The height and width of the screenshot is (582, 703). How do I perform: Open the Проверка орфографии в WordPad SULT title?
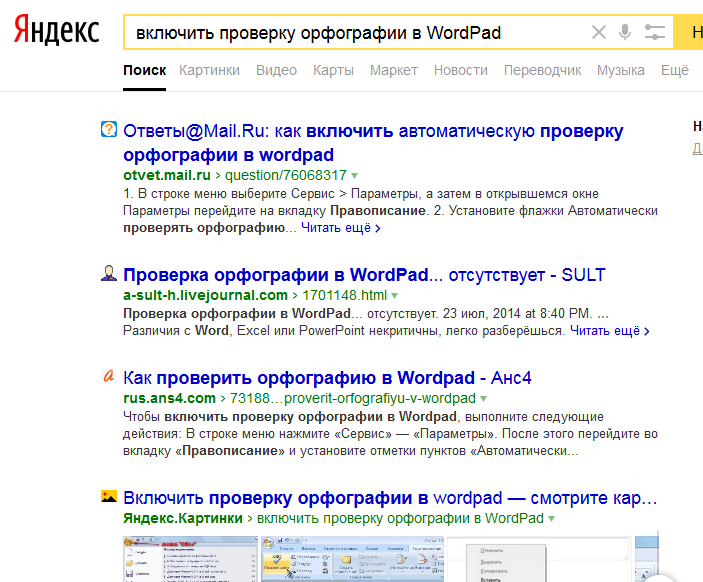364,275
